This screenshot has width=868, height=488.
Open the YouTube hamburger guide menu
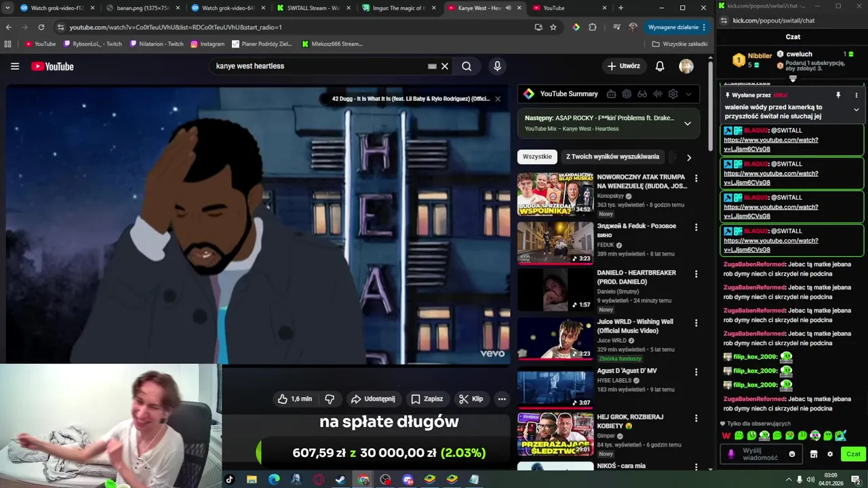tap(15, 66)
